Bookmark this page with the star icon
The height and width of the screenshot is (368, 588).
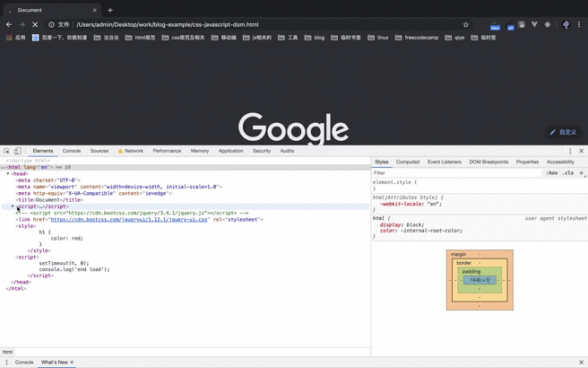click(466, 24)
